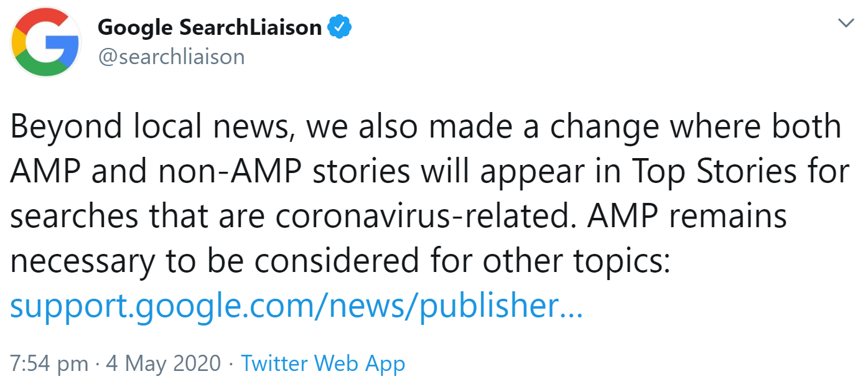This screenshot has width=868, height=389.
Task: Click the 7:54 pm timestamp
Action: point(49,363)
